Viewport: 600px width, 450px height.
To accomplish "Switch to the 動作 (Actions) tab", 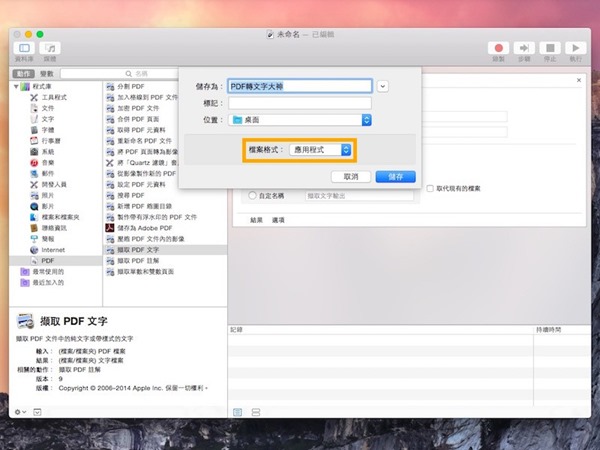I will pyautogui.click(x=24, y=73).
